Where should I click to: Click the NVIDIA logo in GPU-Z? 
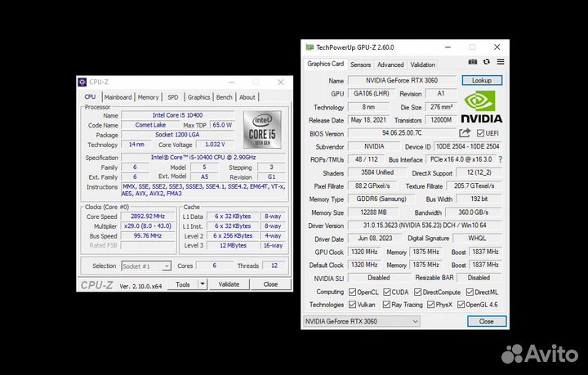pos(482,107)
